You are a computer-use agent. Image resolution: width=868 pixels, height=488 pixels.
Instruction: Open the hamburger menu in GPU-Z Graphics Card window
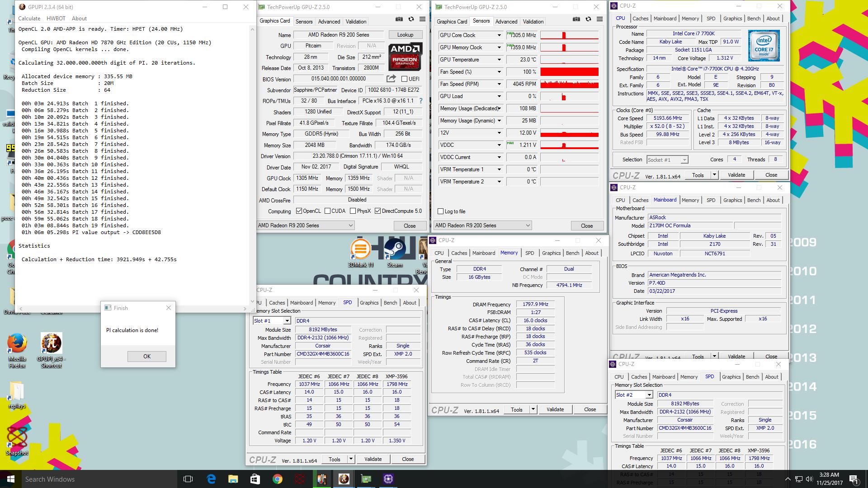[x=422, y=19]
